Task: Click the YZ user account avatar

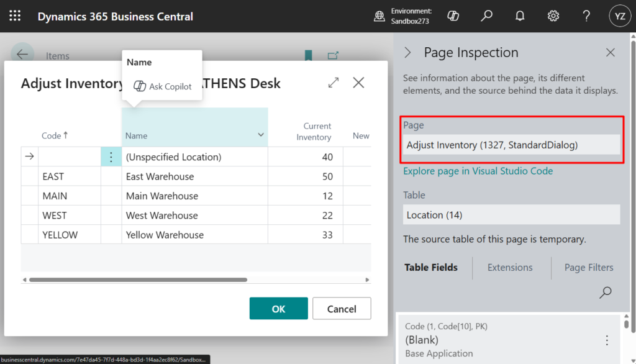Action: point(619,16)
